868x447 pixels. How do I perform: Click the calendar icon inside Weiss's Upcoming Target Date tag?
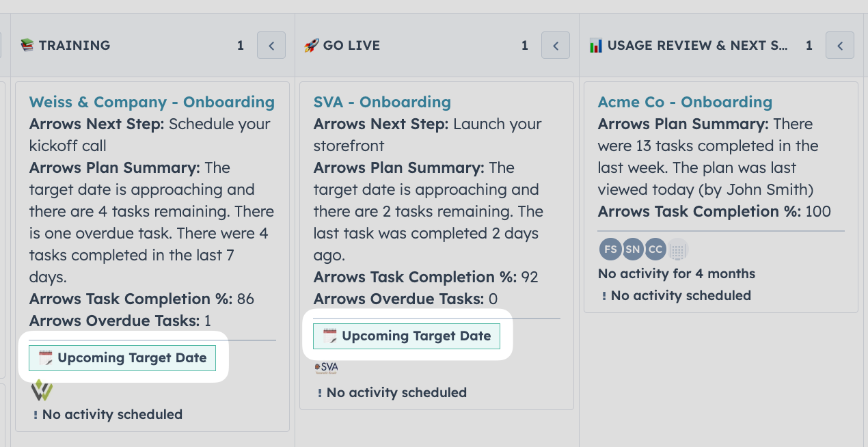tap(44, 357)
